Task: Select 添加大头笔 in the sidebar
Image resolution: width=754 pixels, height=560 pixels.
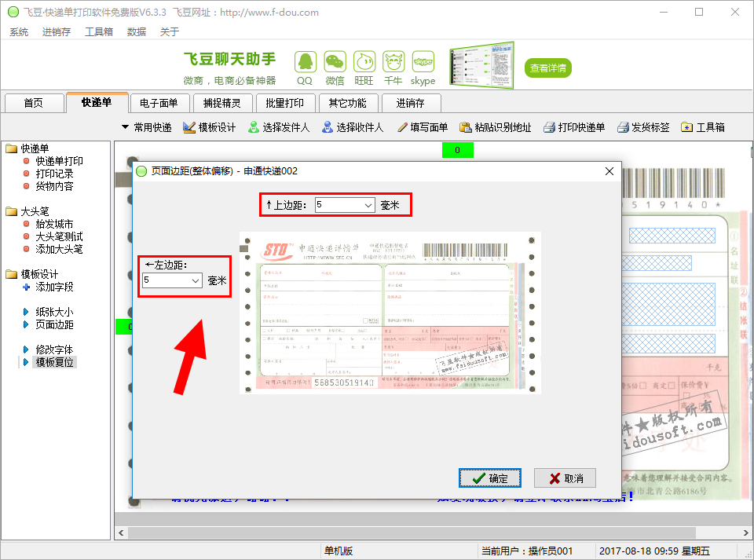Action: [59, 249]
